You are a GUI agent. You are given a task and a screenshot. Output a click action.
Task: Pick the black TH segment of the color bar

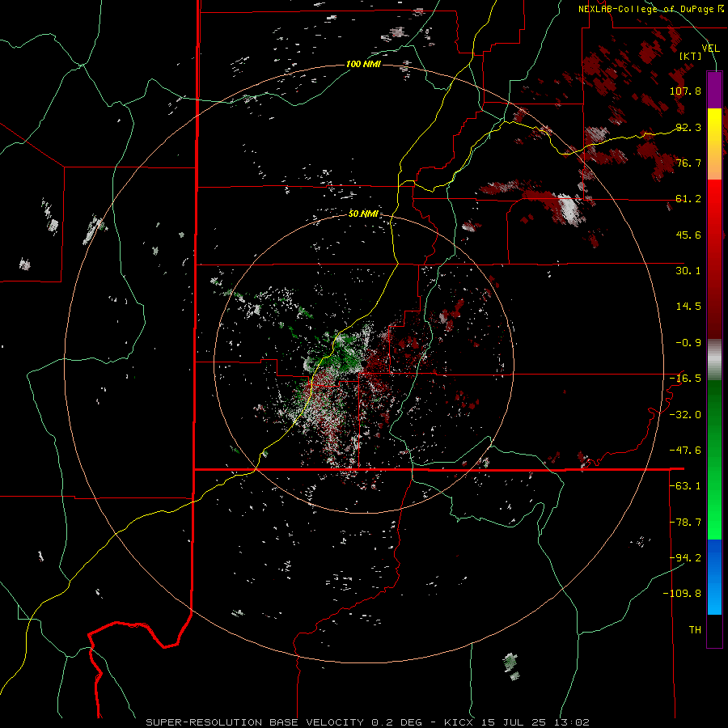pos(714,631)
